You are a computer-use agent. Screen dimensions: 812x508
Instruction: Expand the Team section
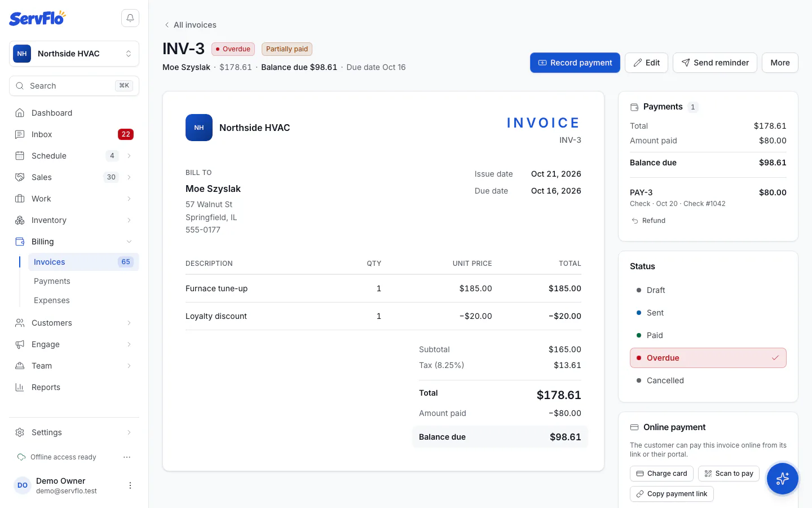pos(129,366)
